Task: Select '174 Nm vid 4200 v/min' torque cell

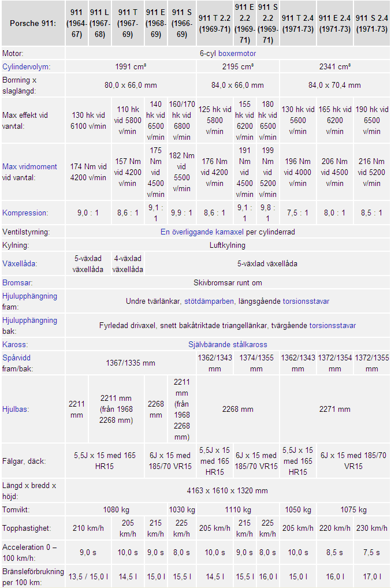Action: 88,172
